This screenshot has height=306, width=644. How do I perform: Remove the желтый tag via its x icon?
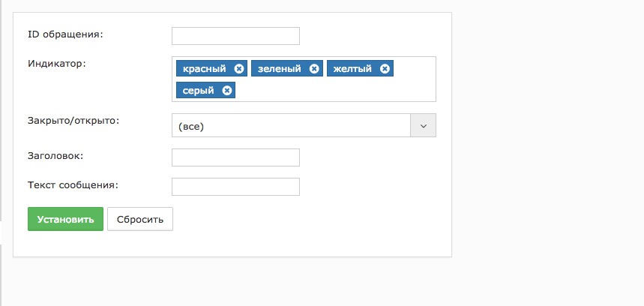[385, 68]
